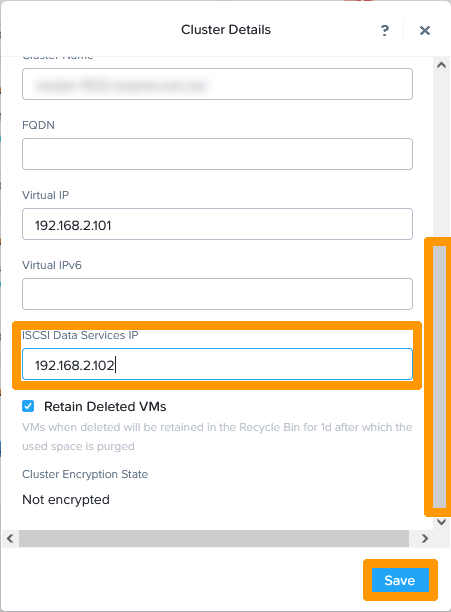Toggle the Retain Deleted VMs checkbox
The width and height of the screenshot is (451, 612).
[28, 406]
